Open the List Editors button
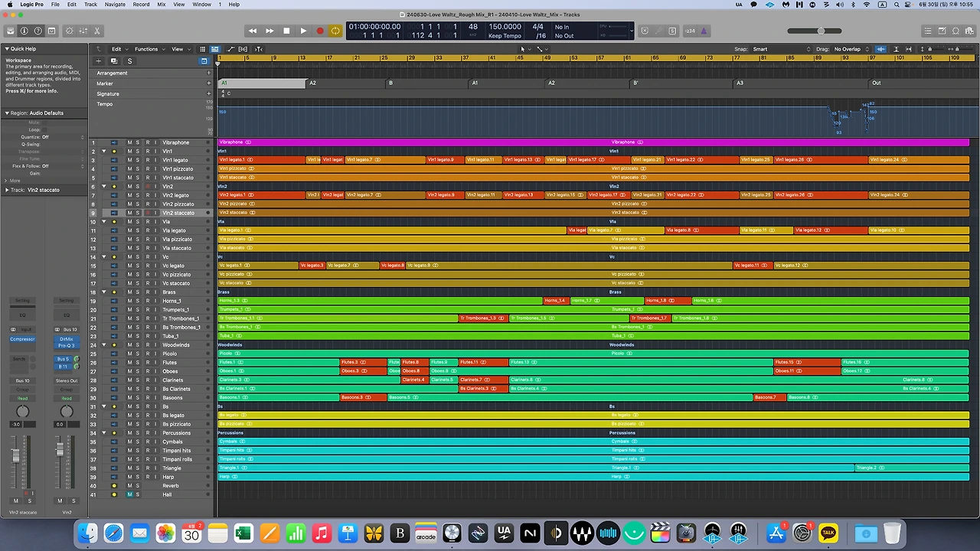980x551 pixels. point(928,31)
